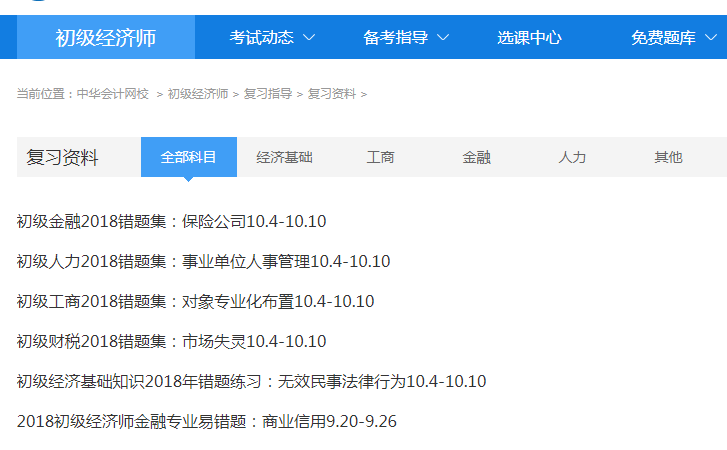Open the 选课中心 menu item
This screenshot has height=450, width=727.
point(529,38)
